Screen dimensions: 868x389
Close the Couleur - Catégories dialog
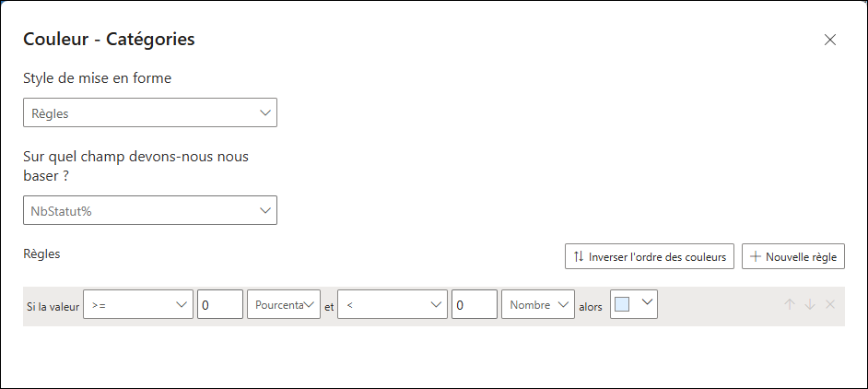[x=830, y=40]
